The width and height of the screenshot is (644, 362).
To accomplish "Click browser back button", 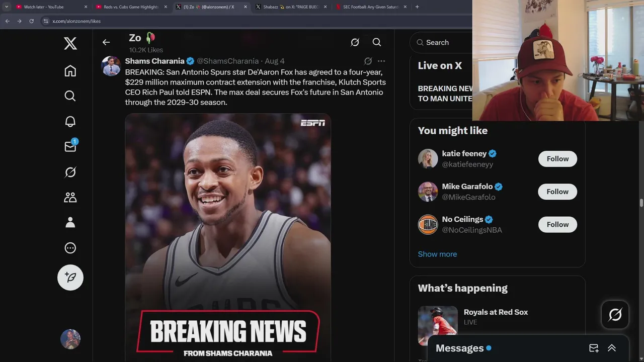I will coord(8,21).
